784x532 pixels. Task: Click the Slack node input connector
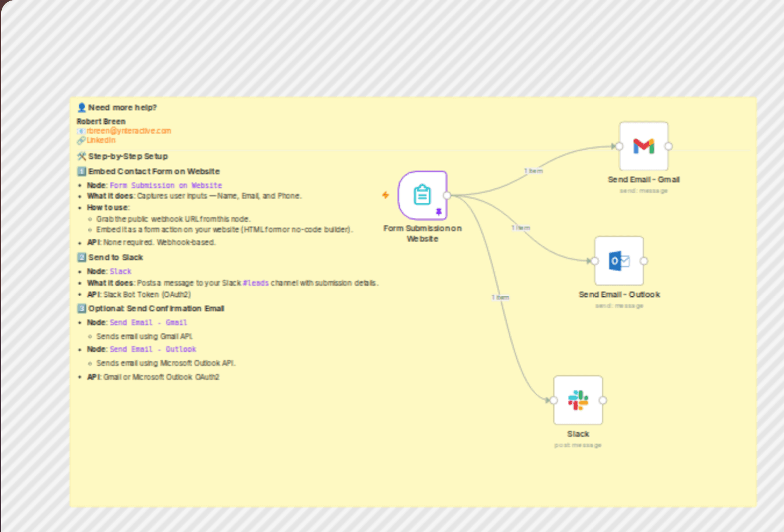pos(554,400)
